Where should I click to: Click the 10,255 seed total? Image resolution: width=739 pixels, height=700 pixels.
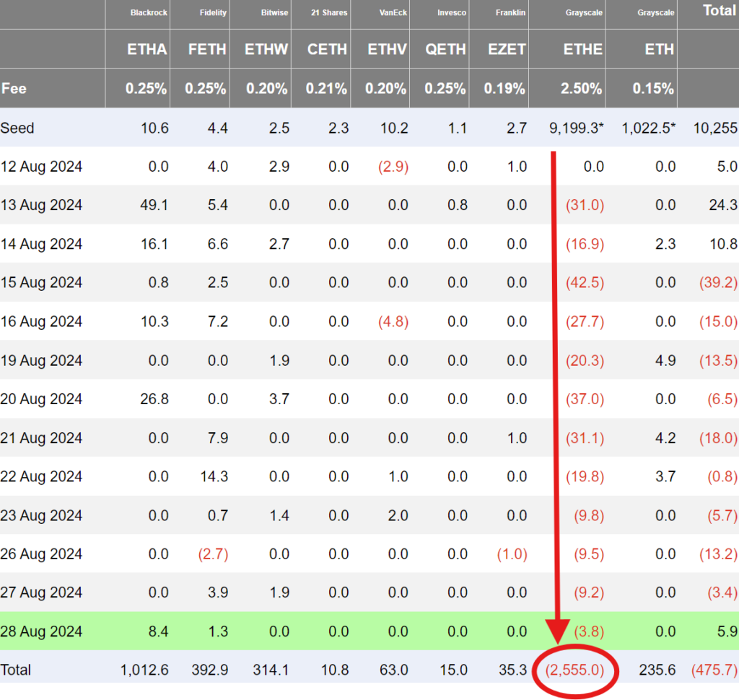coord(715,128)
